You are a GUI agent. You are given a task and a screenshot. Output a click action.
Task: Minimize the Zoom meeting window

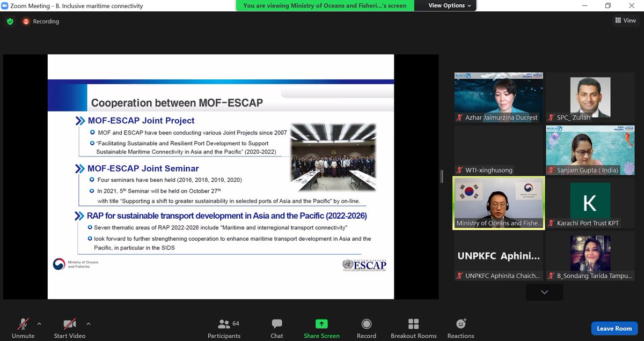point(584,6)
